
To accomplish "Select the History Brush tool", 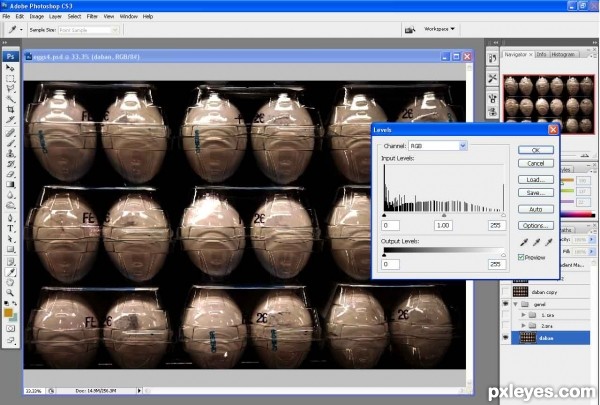I will pos(10,164).
